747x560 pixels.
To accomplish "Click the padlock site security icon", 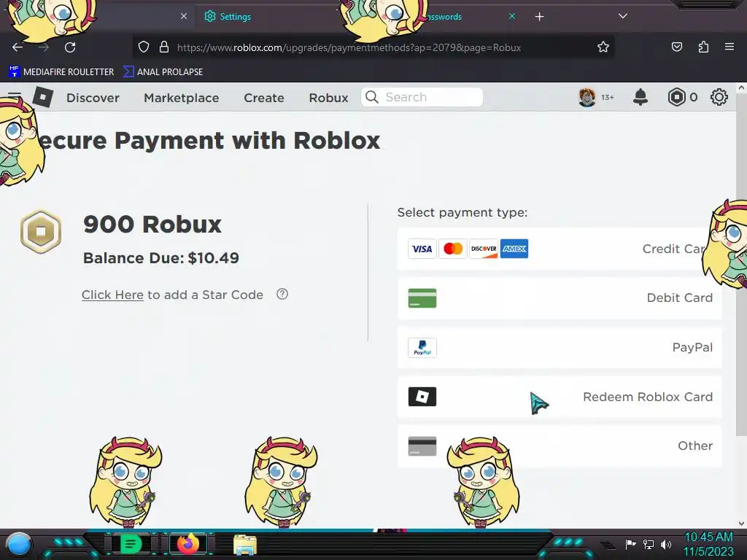I will click(x=164, y=47).
